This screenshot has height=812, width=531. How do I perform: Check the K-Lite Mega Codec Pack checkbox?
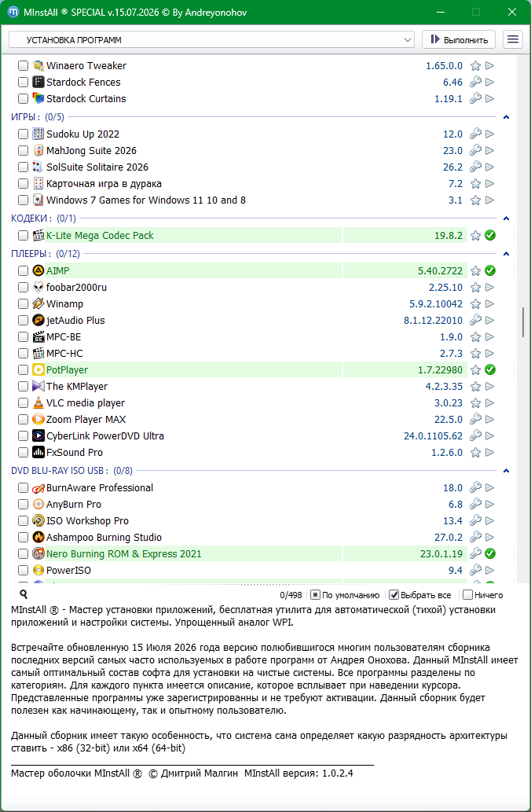click(23, 236)
